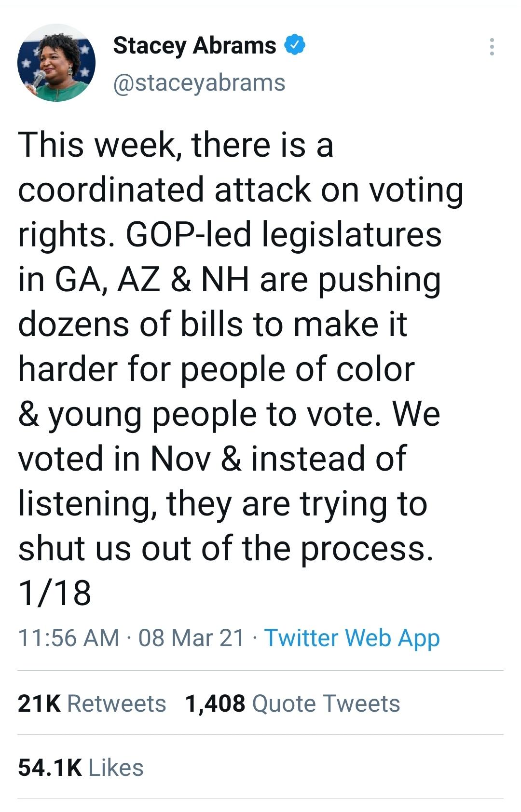
Task: Click the tweet's opening words "This week"
Action: 96,145
